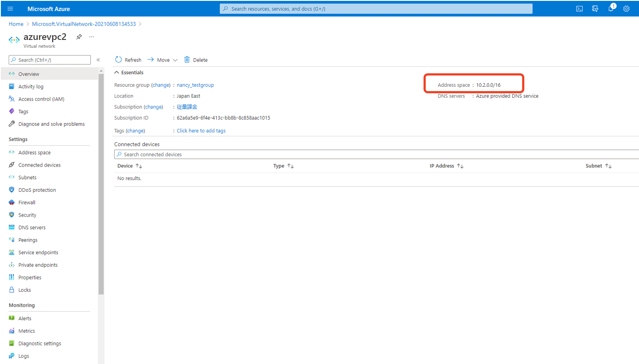Click the Diagnose and solve problems wrench icon
Image resolution: width=639 pixels, height=364 pixels.
[x=12, y=124]
